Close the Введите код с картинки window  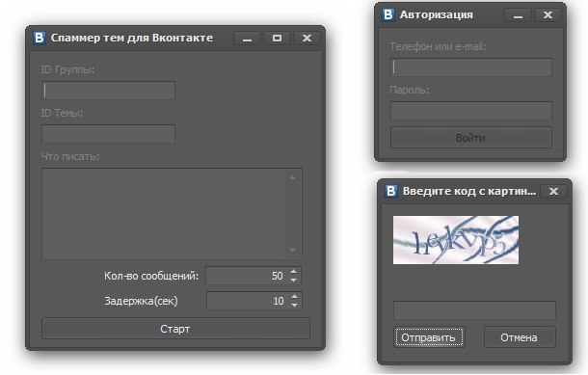point(553,192)
